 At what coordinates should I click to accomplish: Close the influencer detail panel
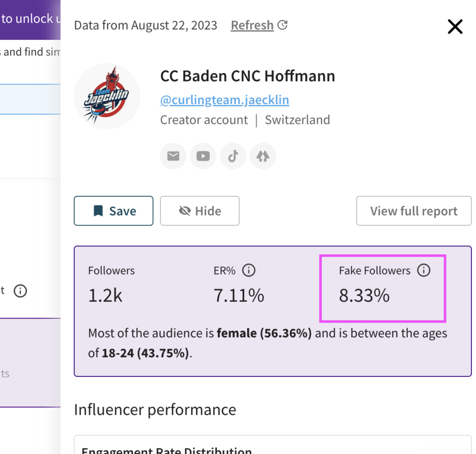[x=455, y=27]
